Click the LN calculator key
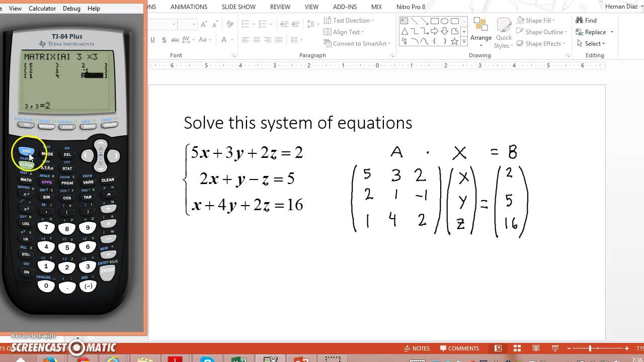The image size is (644, 362). tap(26, 239)
